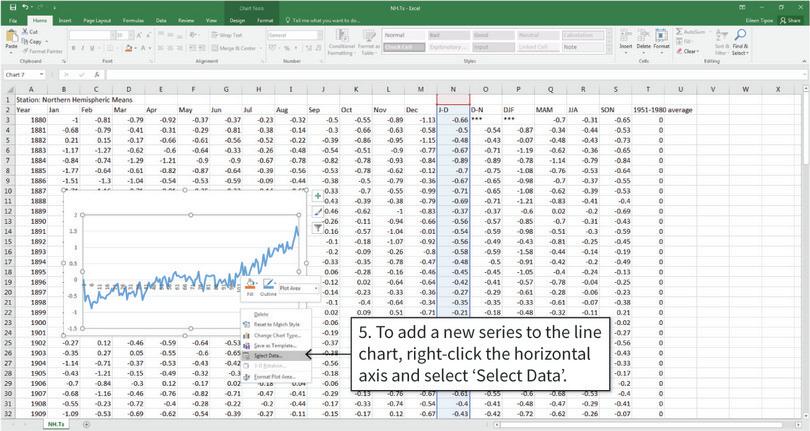
Task: Open Chart Styles brush button
Action: (318, 211)
